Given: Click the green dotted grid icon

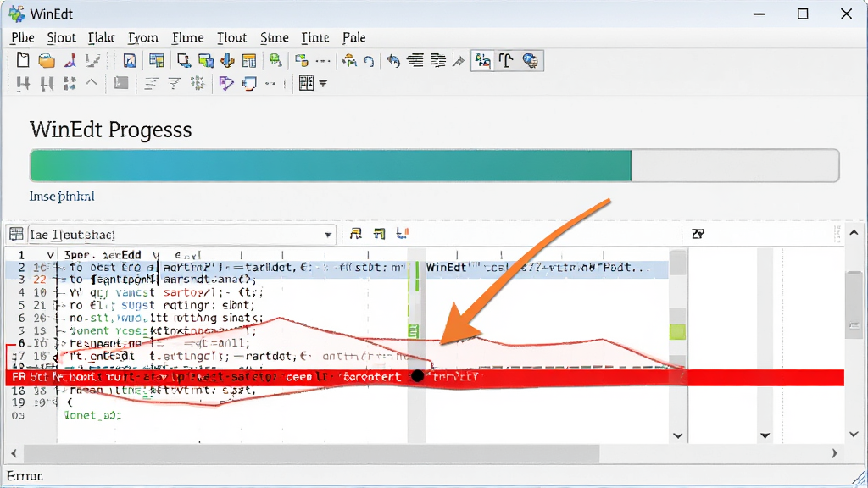Looking at the screenshot, I should [197, 84].
